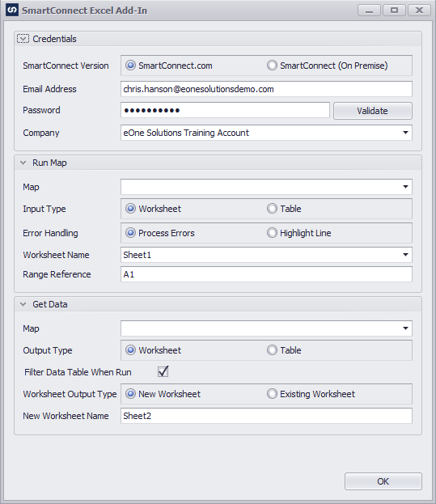Click the Email Address field
The image size is (436, 504).
[x=266, y=89]
